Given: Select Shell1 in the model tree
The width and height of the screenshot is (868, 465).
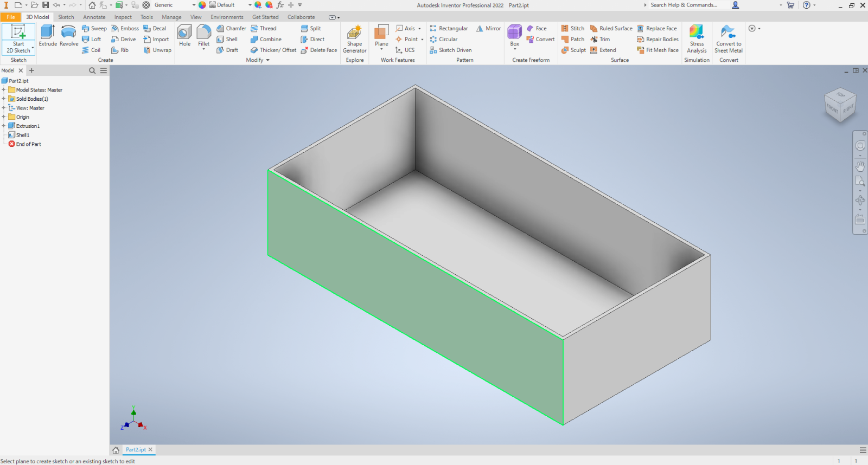Looking at the screenshot, I should (x=22, y=135).
